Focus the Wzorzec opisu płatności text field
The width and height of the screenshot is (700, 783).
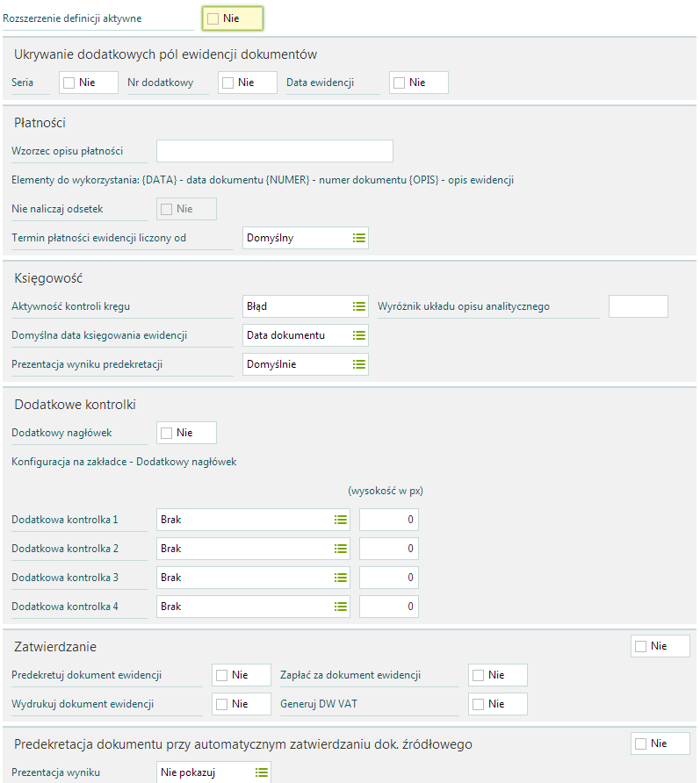(x=275, y=151)
